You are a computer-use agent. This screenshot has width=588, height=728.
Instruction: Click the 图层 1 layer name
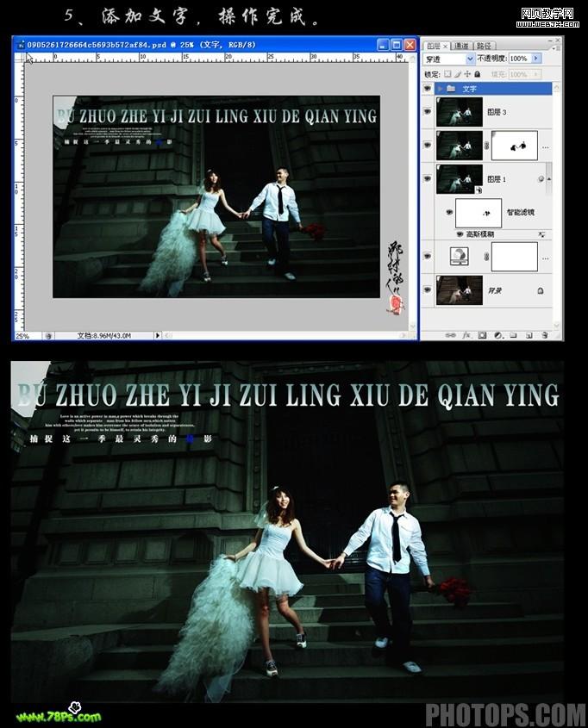click(497, 179)
